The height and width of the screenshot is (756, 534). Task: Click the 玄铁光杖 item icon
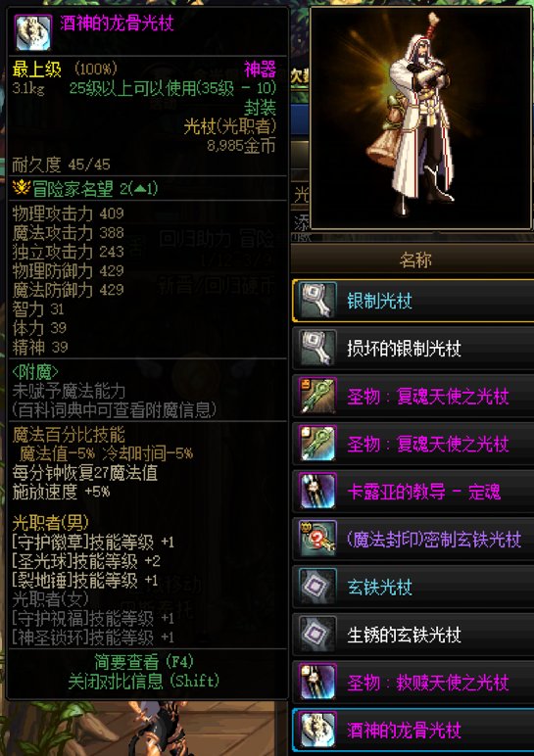tap(317, 587)
